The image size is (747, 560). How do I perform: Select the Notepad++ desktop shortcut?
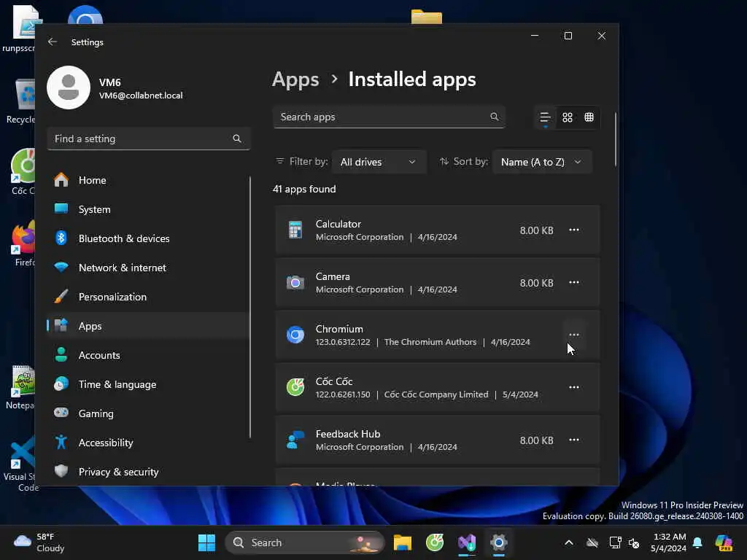tap(20, 387)
